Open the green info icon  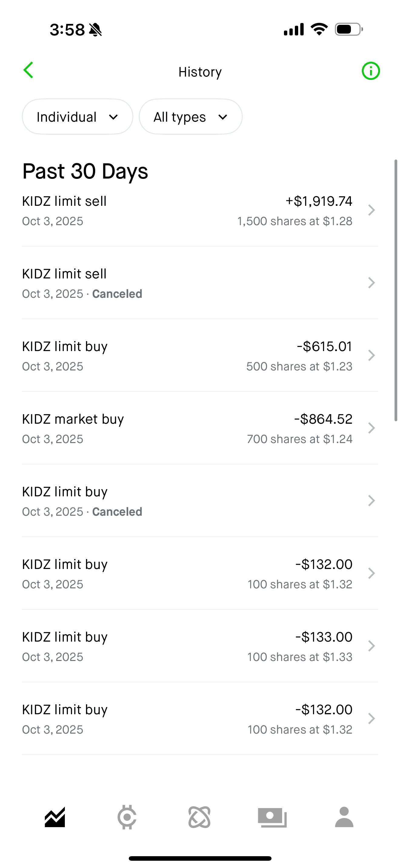[x=371, y=71]
